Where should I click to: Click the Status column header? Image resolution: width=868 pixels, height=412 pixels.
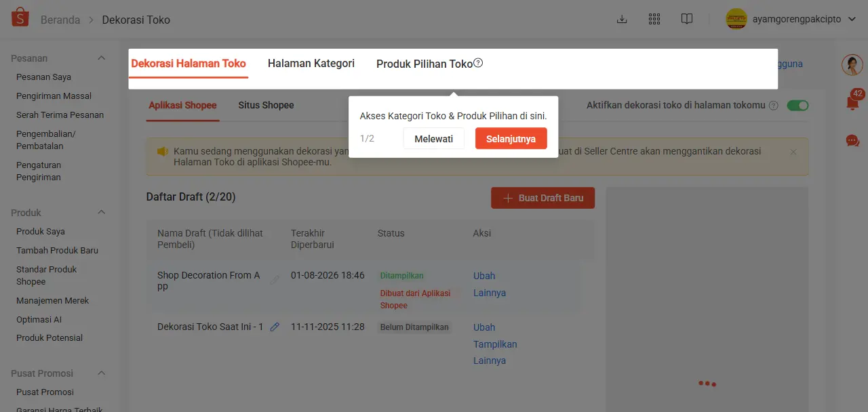pyautogui.click(x=391, y=233)
